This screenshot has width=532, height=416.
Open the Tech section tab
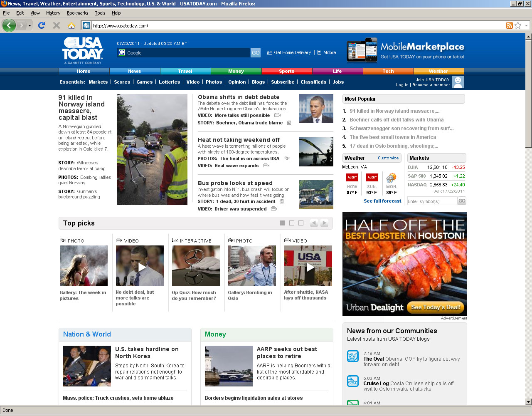388,71
